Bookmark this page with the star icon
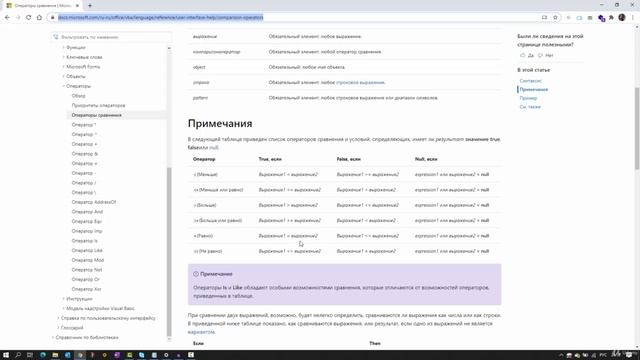The image size is (640, 360). click(555, 18)
